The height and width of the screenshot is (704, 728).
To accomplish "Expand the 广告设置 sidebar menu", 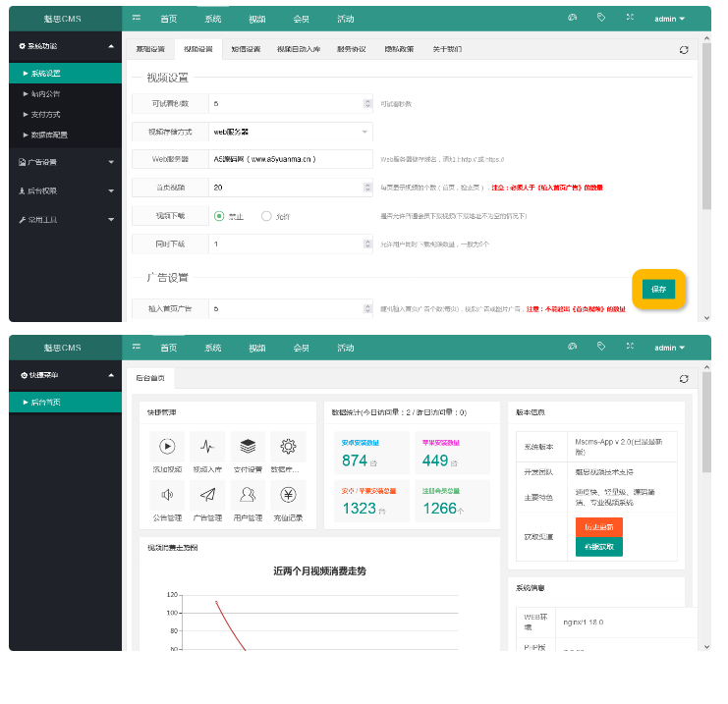I will click(65, 162).
